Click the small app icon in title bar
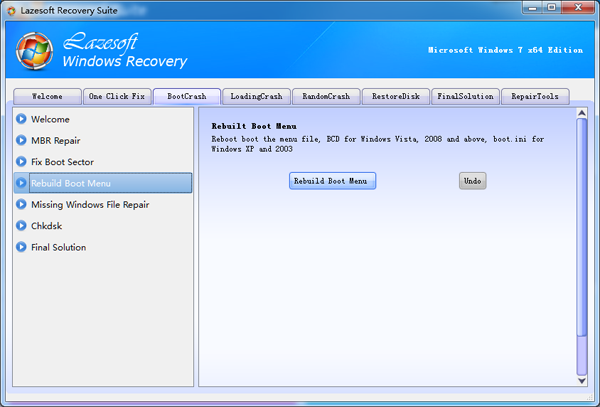The image size is (600, 407). tap(11, 11)
